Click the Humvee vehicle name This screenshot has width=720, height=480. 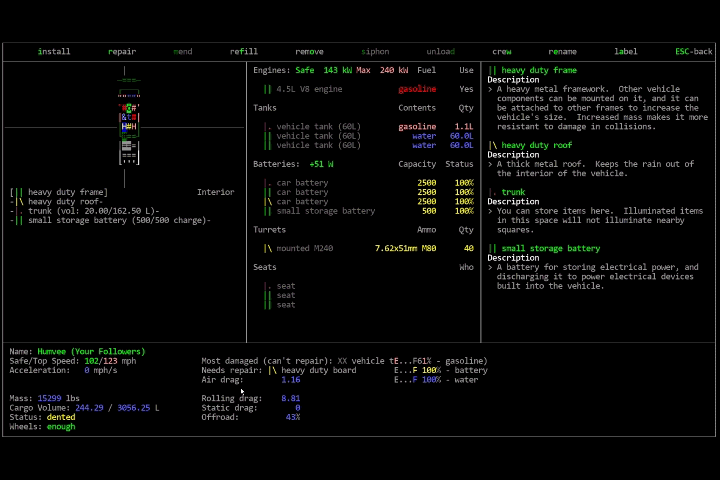tap(91, 351)
